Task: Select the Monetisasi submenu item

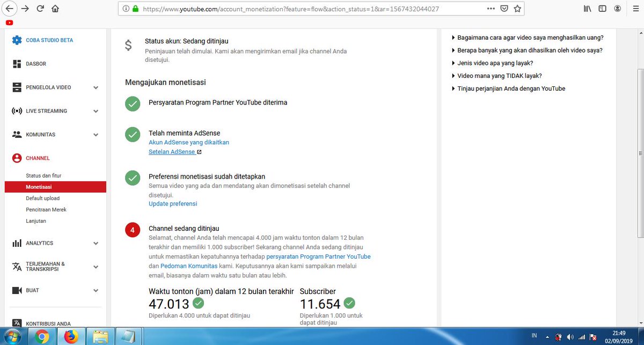Action: 55,187
